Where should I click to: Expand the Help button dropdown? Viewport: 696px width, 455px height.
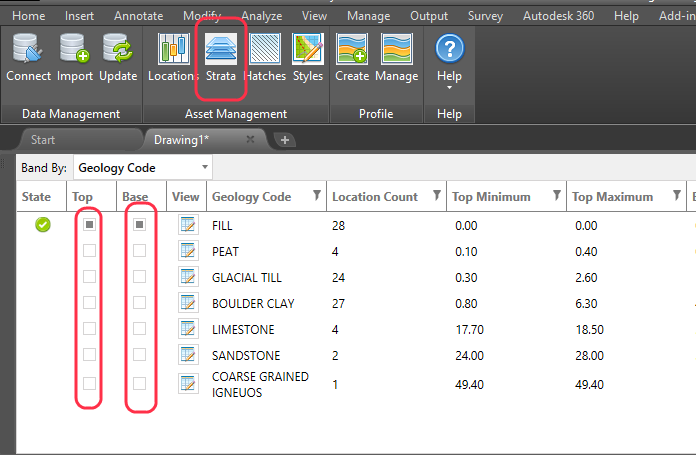pyautogui.click(x=450, y=86)
